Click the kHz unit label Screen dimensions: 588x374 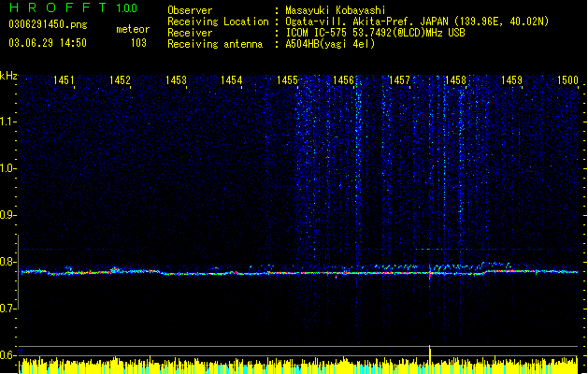[x=8, y=76]
